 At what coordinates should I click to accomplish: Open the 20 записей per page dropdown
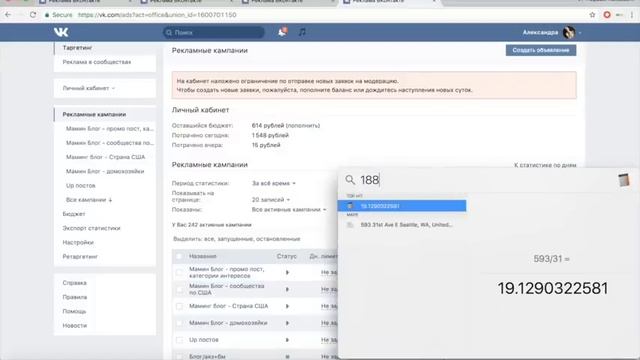[271, 200]
